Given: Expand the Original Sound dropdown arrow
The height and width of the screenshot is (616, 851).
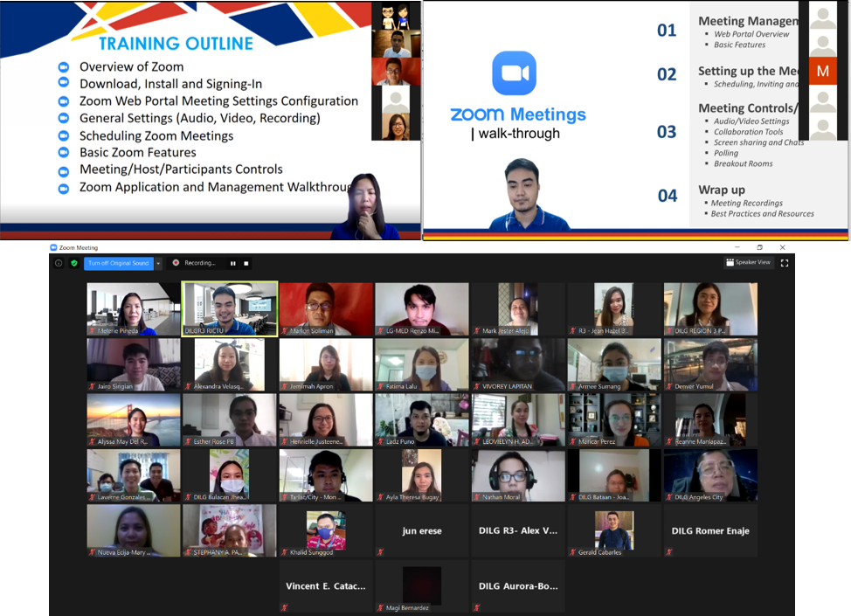Looking at the screenshot, I should [158, 263].
